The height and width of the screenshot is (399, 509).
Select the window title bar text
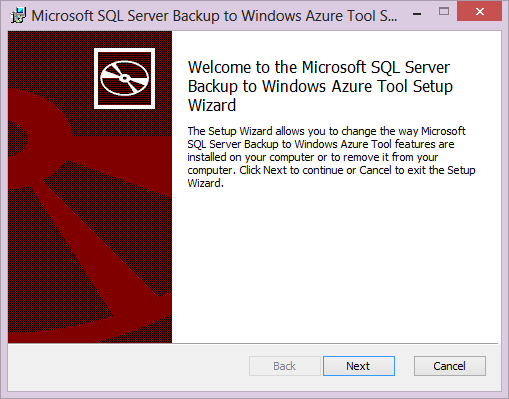pyautogui.click(x=214, y=16)
